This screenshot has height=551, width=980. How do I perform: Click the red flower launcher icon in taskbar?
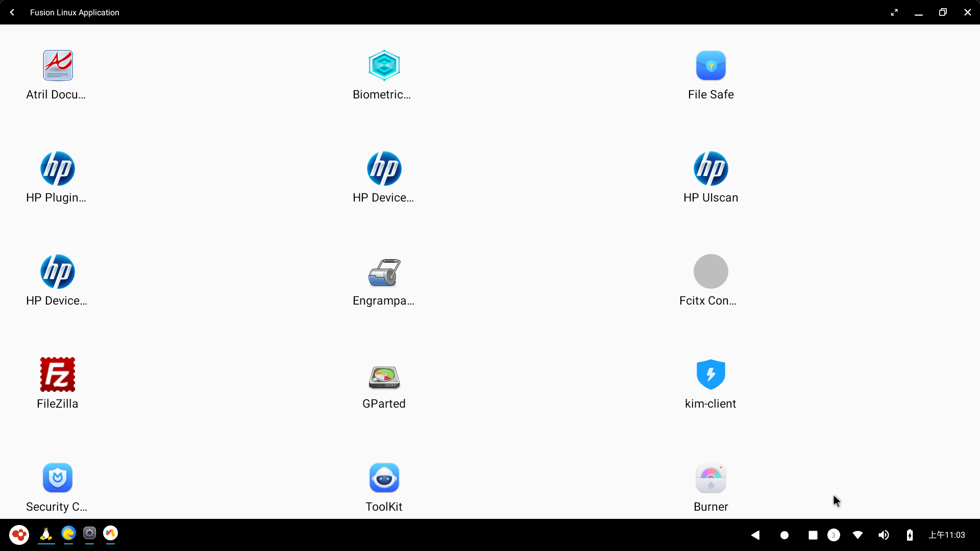pos(19,535)
